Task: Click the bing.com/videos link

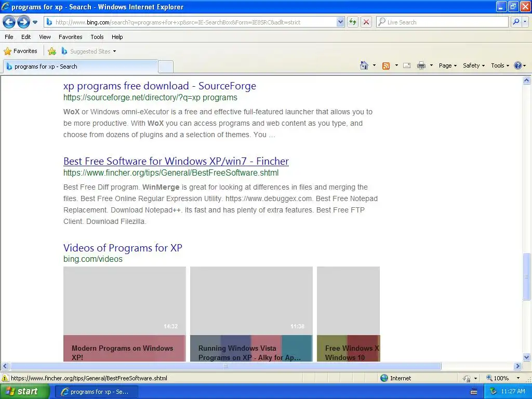Action: tap(93, 259)
